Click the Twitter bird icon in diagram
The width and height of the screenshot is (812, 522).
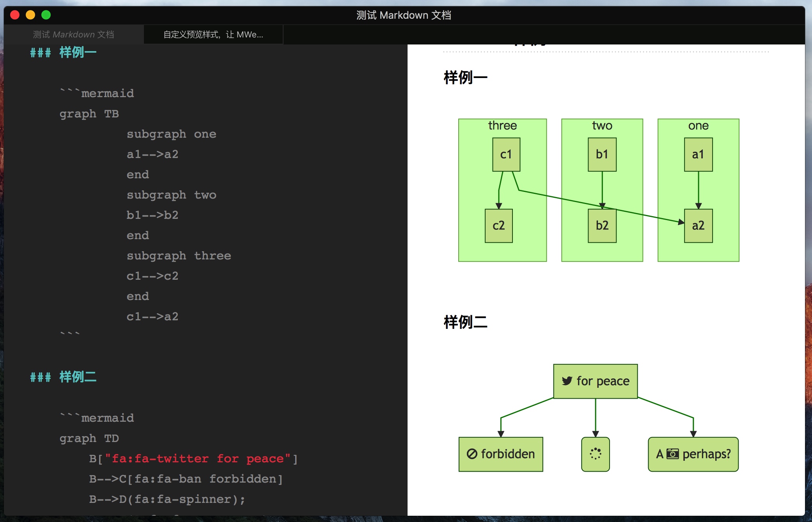[x=567, y=381]
